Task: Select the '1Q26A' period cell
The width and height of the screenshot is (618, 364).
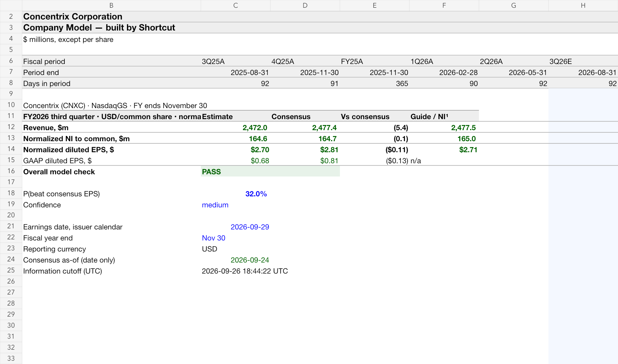Action: (x=444, y=61)
